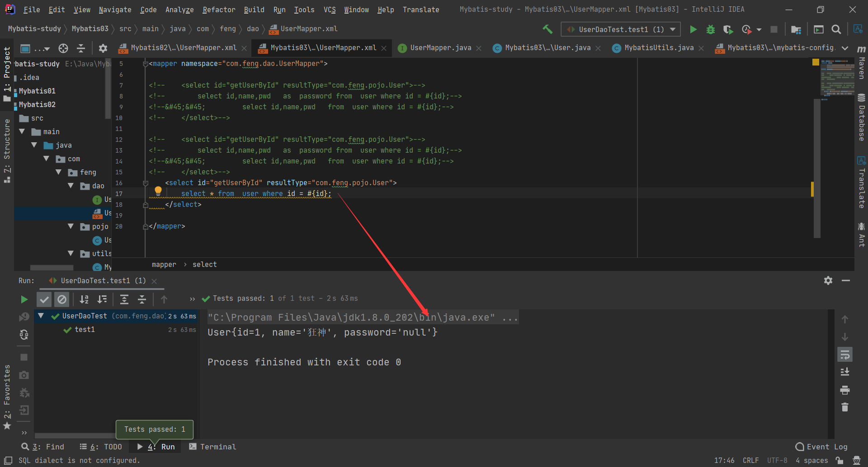Click CRLF line separator in the status bar

click(750, 460)
